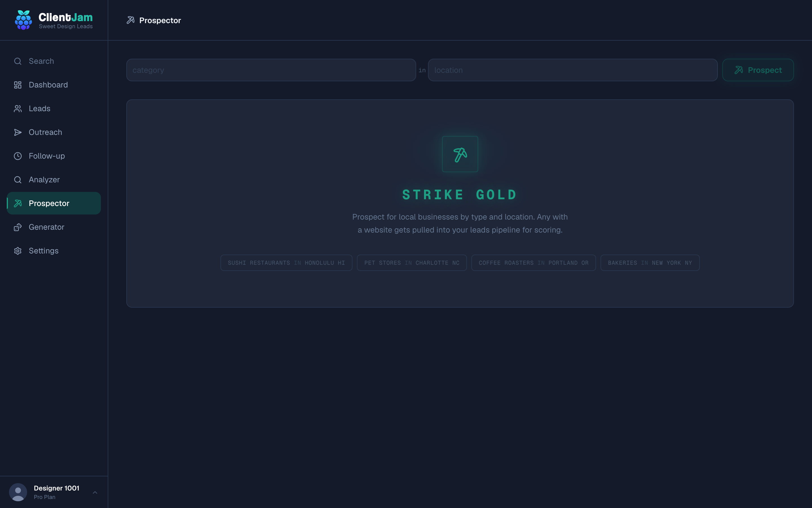Image resolution: width=812 pixels, height=508 pixels.
Task: Open the Search menu item
Action: pyautogui.click(x=54, y=61)
